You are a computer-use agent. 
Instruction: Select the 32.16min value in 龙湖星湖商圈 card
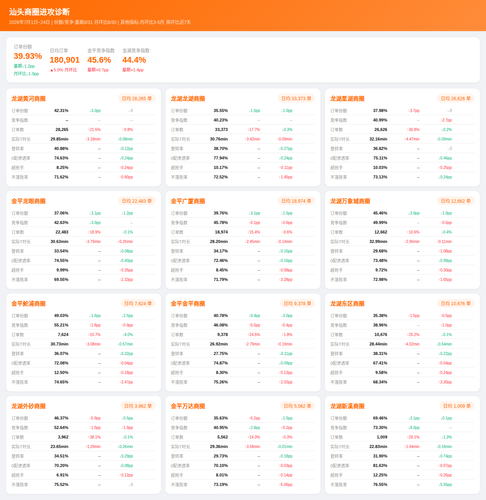(378, 139)
